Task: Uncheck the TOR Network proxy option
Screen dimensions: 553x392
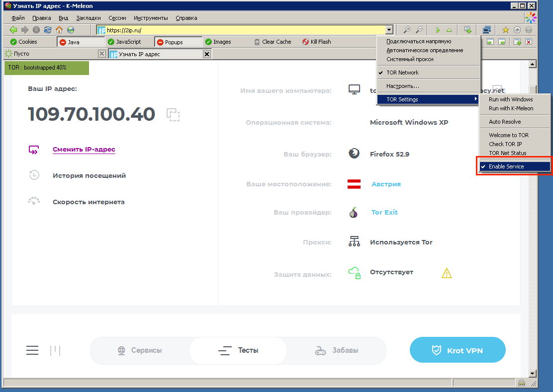Action: [429, 73]
